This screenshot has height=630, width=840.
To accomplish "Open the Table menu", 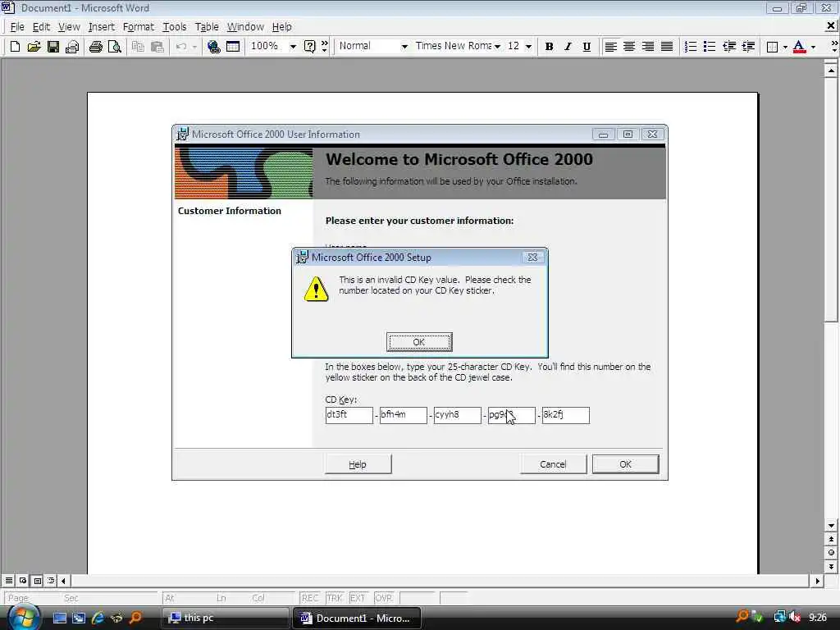I will tap(207, 27).
